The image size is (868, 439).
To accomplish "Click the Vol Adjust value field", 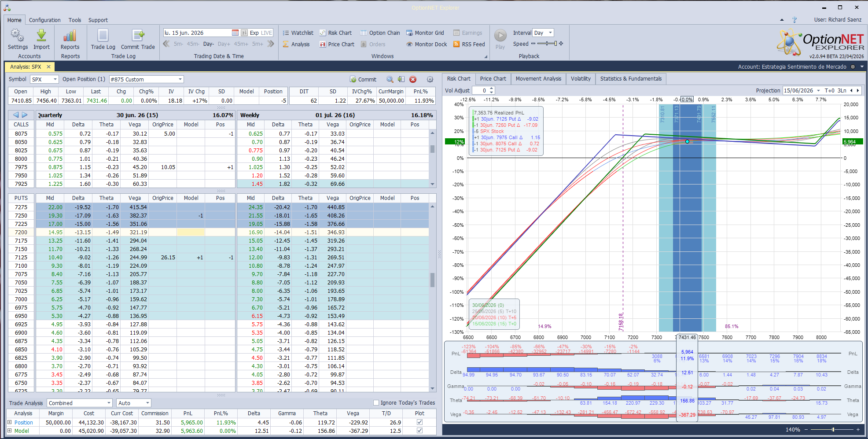I will (480, 90).
